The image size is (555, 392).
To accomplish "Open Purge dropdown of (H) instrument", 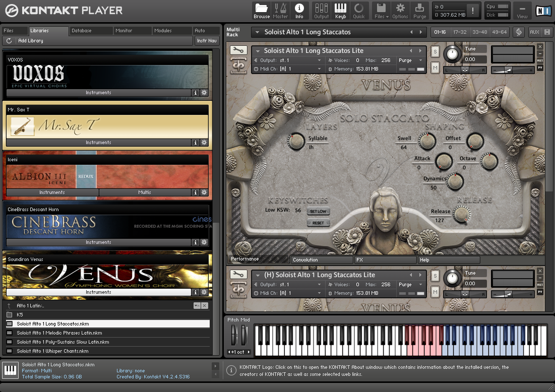I will pos(420,285).
